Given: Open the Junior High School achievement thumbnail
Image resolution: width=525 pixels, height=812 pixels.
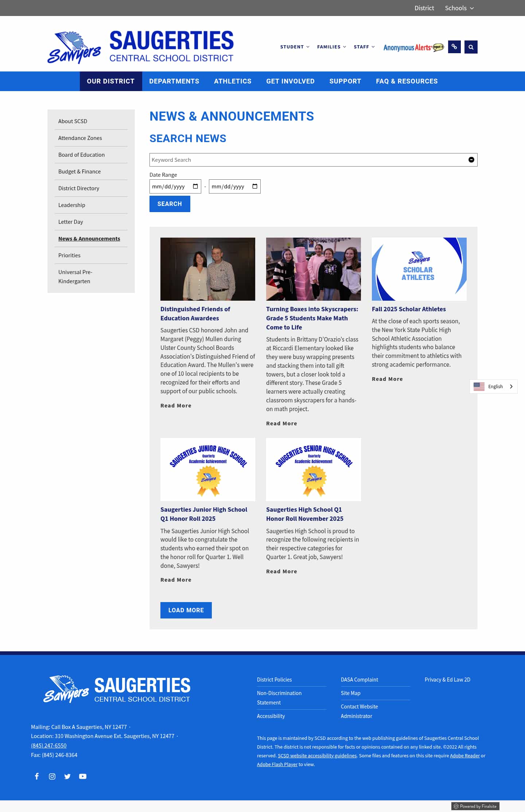Looking at the screenshot, I should (x=208, y=469).
